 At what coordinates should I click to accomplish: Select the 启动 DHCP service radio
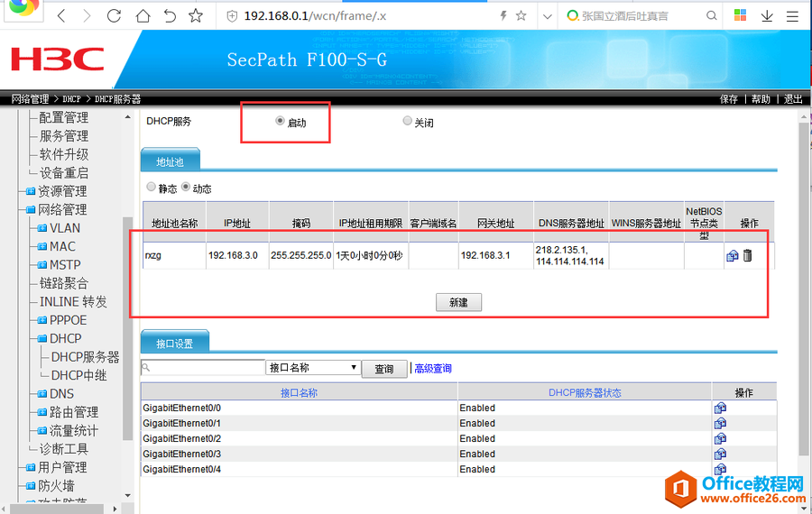(x=280, y=121)
